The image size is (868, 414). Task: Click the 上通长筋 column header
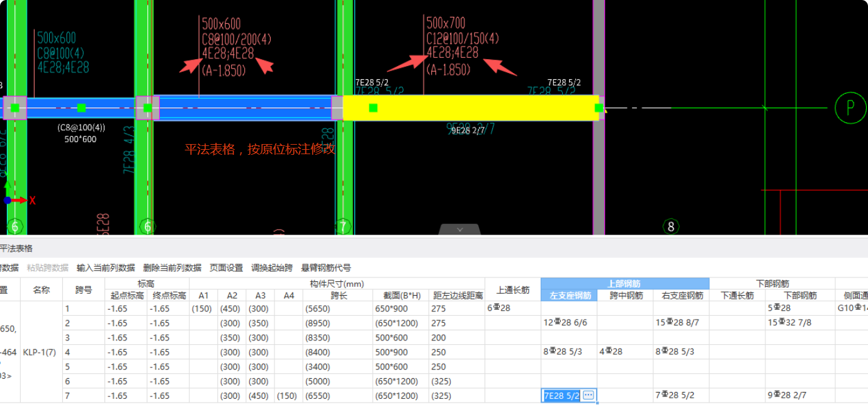pyautogui.click(x=512, y=290)
